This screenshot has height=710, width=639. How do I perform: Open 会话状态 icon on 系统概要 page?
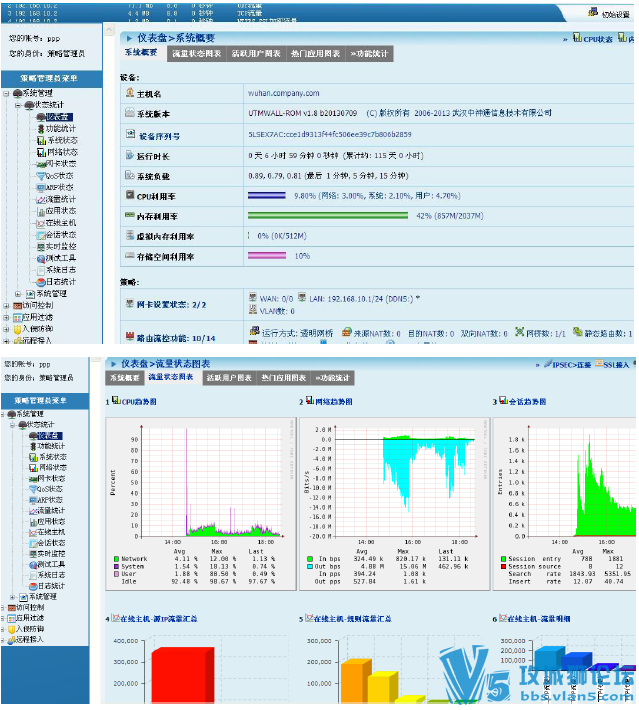[x=41, y=235]
